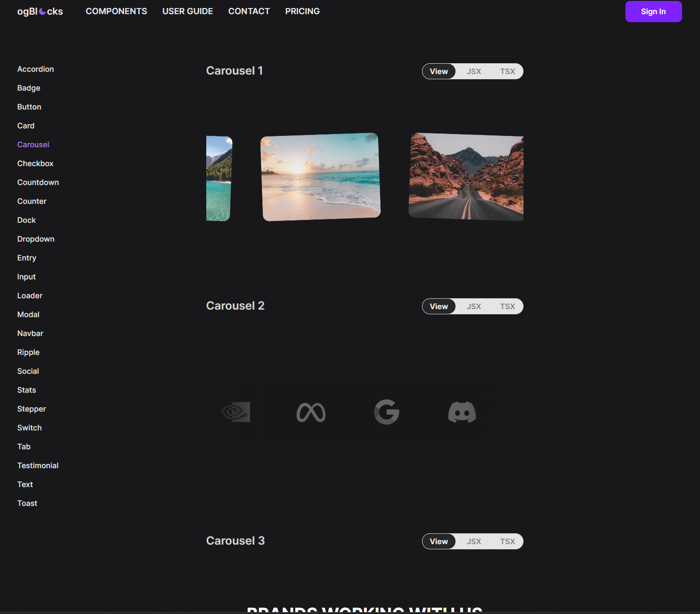Show JSX code for Carousel 2
The image size is (700, 614).
tap(474, 306)
